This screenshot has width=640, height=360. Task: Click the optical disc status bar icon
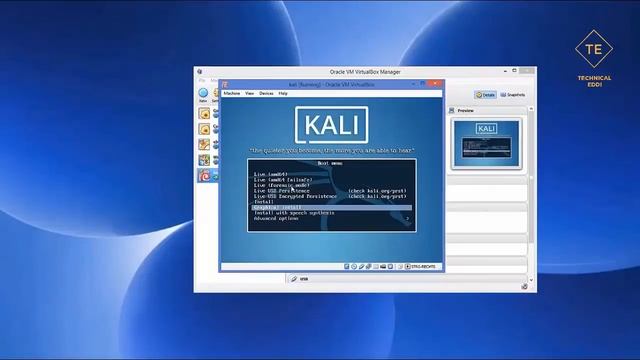[x=354, y=267]
